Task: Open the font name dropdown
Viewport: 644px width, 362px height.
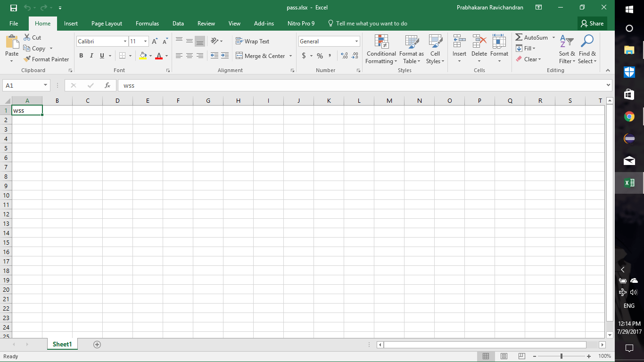Action: coord(125,41)
